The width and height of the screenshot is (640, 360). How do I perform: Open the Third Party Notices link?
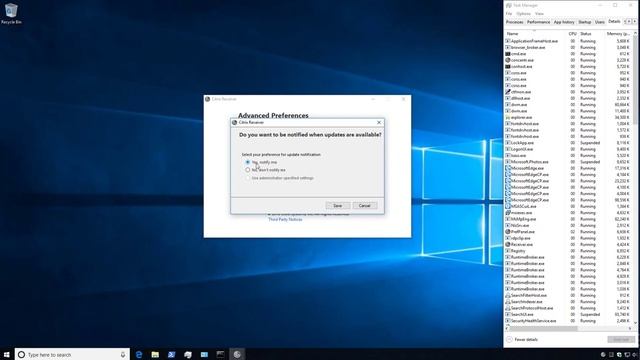(285, 220)
